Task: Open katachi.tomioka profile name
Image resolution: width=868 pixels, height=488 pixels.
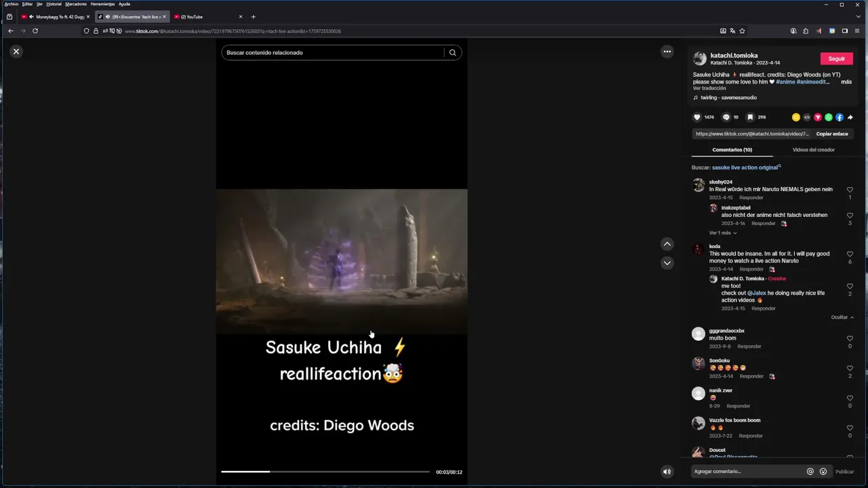Action: (x=734, y=56)
